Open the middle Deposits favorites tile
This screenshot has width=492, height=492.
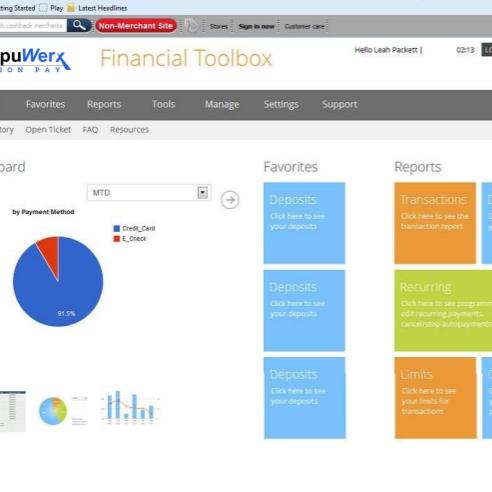304,311
